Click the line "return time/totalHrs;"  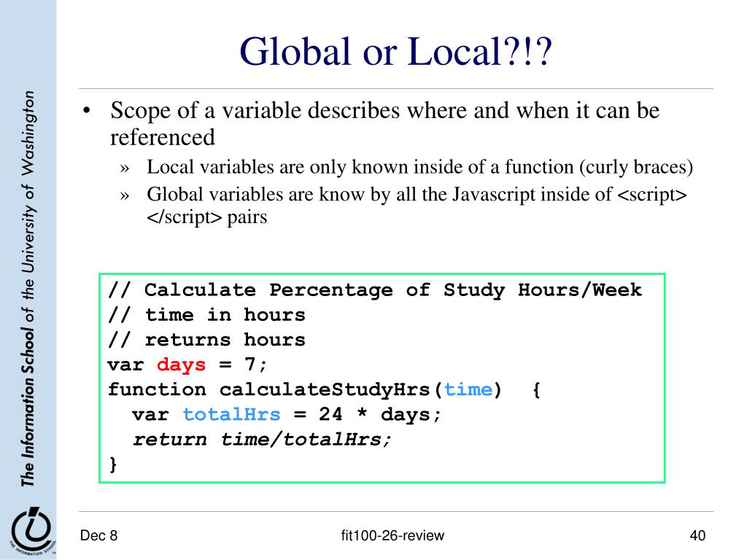(262, 439)
